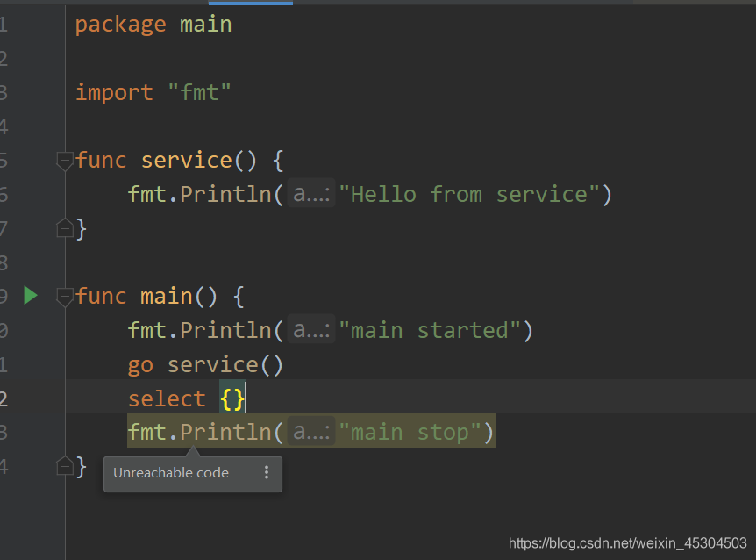
Task: Collapse the service function fold marker
Action: pos(64,161)
